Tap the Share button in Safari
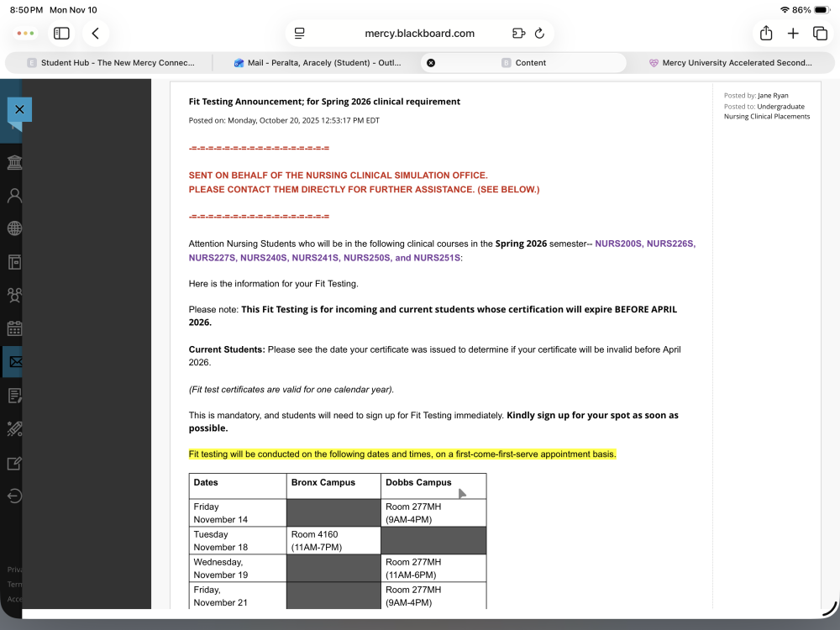The height and width of the screenshot is (630, 840). point(766,34)
